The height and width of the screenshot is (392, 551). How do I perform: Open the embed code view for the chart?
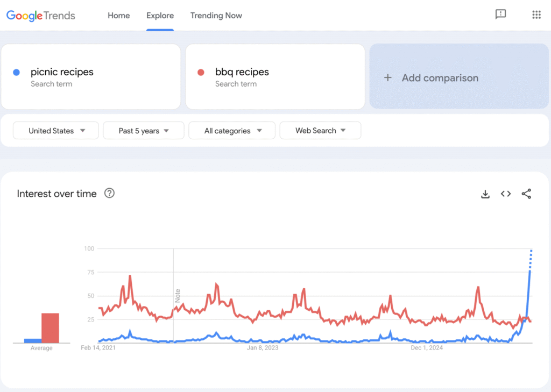505,194
